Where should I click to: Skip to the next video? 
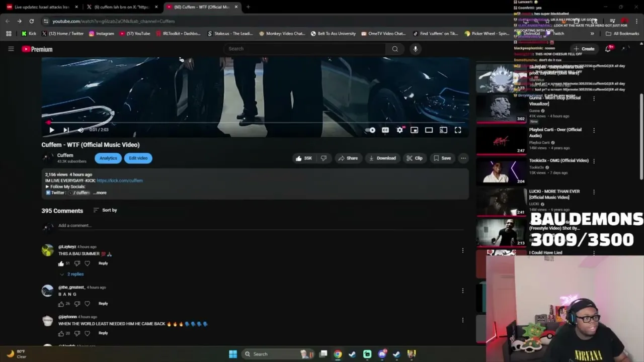pyautogui.click(x=66, y=130)
